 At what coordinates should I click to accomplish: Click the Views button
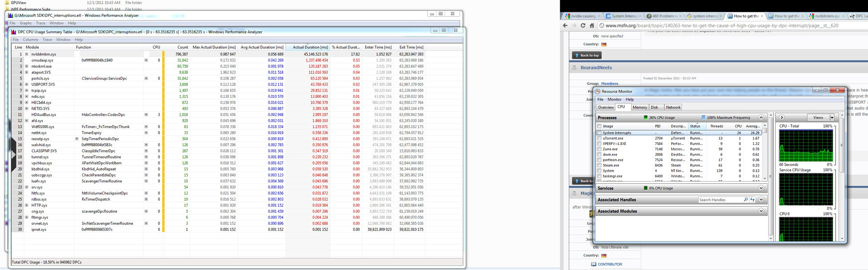point(818,117)
